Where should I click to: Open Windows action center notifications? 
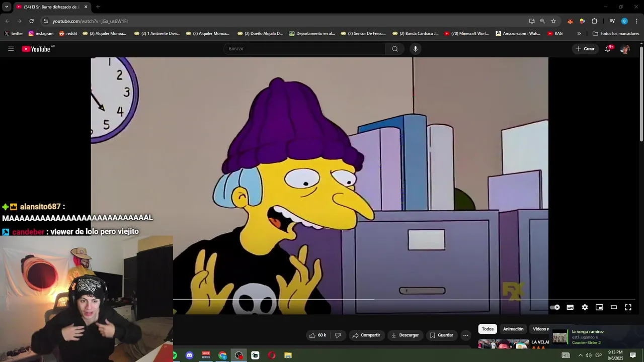(633, 355)
